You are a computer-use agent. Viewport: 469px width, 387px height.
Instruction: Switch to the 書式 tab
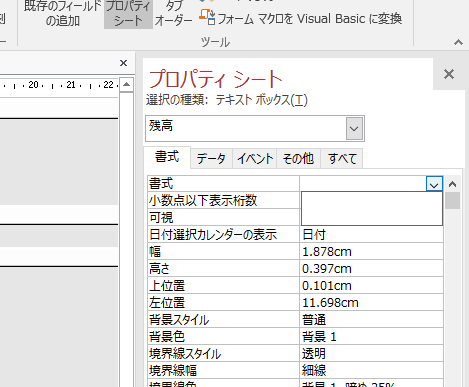click(167, 157)
